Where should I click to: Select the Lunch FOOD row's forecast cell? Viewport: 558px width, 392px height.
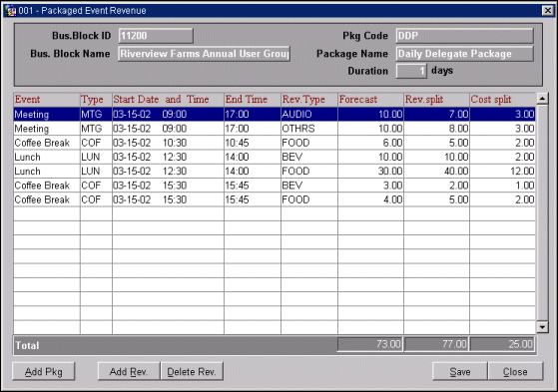point(370,172)
